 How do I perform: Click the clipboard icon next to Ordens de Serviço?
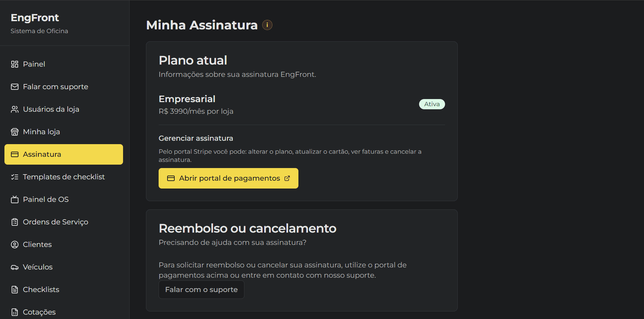pyautogui.click(x=14, y=222)
